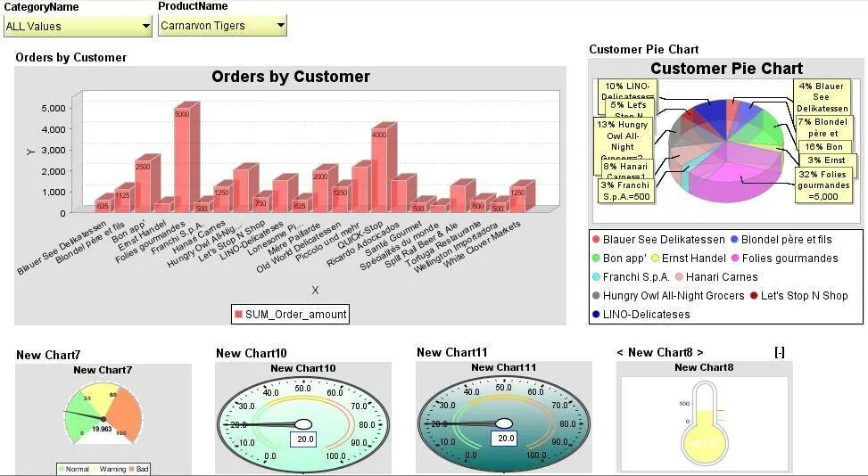The height and width of the screenshot is (476, 868).
Task: Click the New Chart11 dial needle hub
Action: 504,423
